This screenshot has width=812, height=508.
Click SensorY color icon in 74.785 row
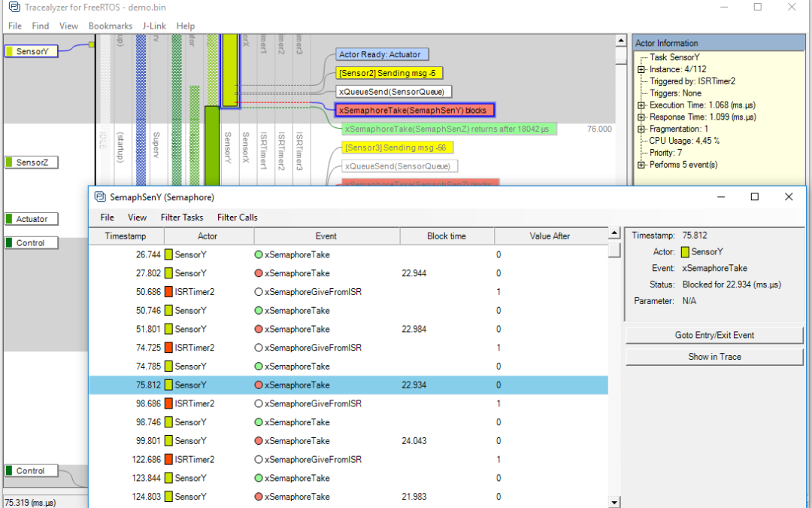tap(169, 367)
